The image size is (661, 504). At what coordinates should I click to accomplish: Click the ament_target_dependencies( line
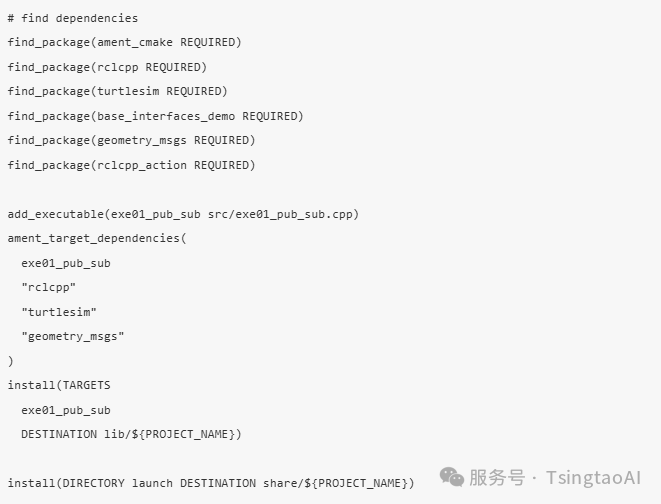coord(97,239)
